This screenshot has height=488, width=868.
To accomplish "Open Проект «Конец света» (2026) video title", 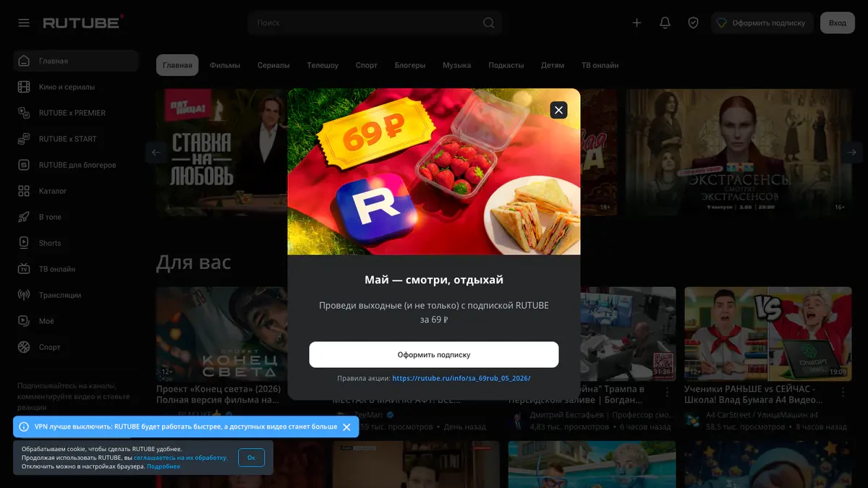I will click(x=219, y=394).
